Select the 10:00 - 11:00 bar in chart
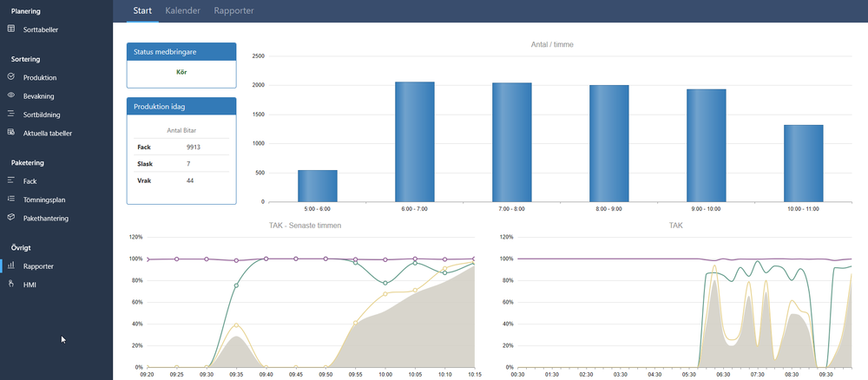The width and height of the screenshot is (868, 380). click(x=803, y=163)
